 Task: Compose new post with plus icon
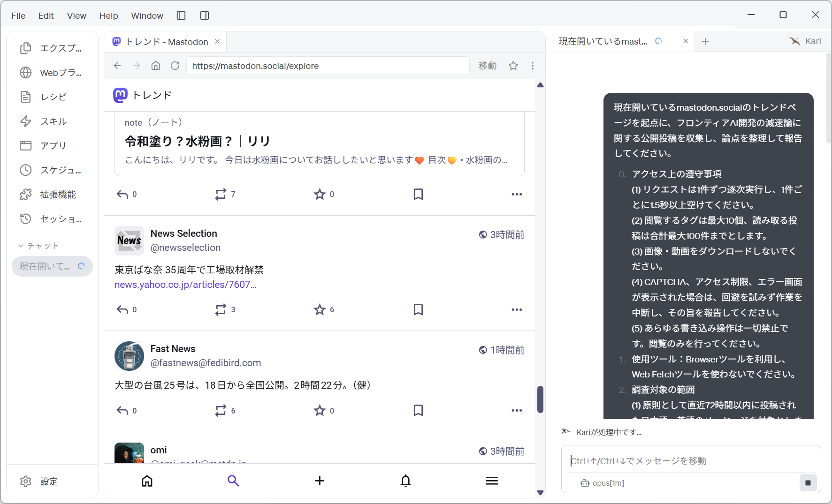320,481
